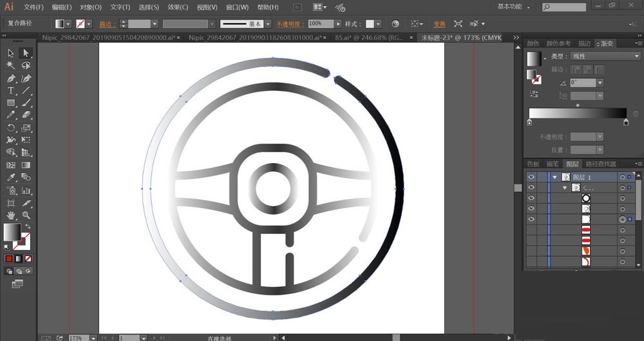Select the black arrow Selection tool
This screenshot has height=341, width=644.
pos(11,53)
